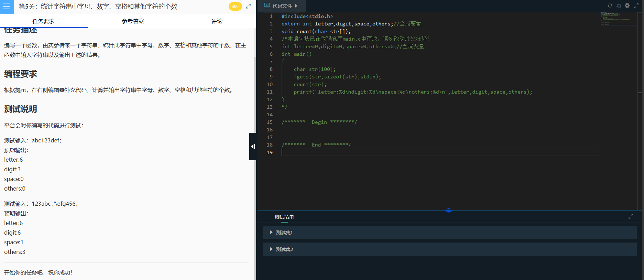Open editor settings gear
Image resolution: width=644 pixels, height=280 pixels.
click(x=627, y=6)
